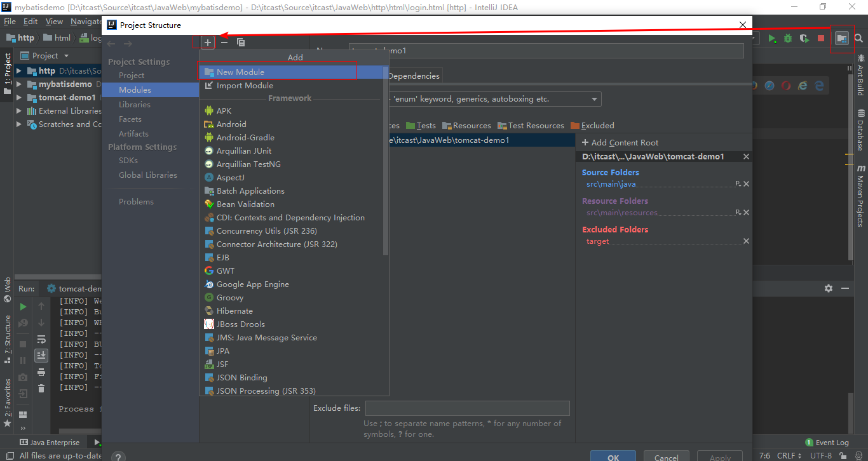Select Import Module in Add menu
The height and width of the screenshot is (461, 868).
(291, 86)
